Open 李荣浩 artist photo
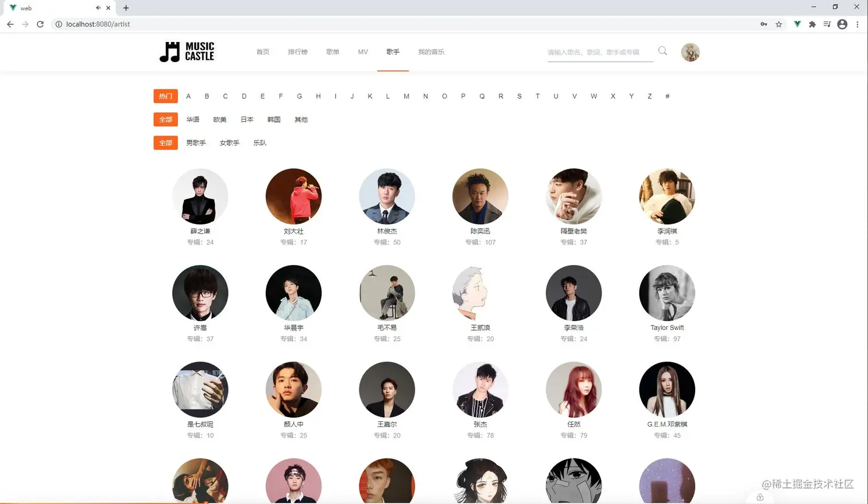This screenshot has height=504, width=868. pos(573,293)
